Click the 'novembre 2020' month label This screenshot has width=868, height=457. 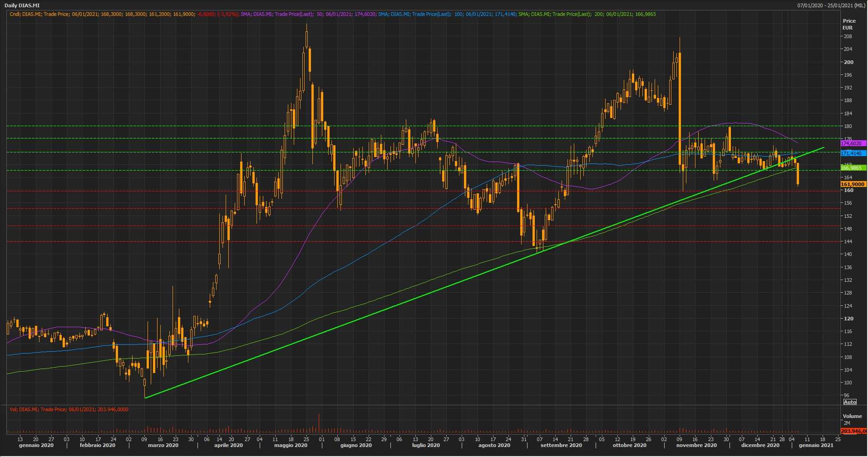[x=696, y=445]
